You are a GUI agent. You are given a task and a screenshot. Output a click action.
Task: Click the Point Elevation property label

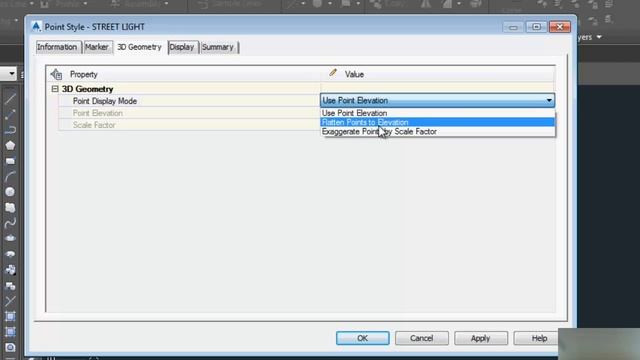point(98,113)
